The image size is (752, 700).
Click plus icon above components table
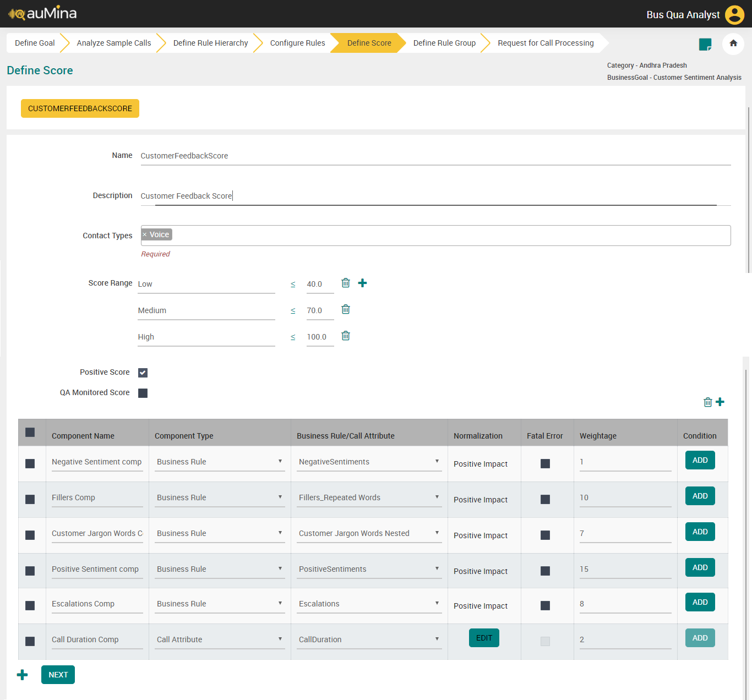coord(720,402)
